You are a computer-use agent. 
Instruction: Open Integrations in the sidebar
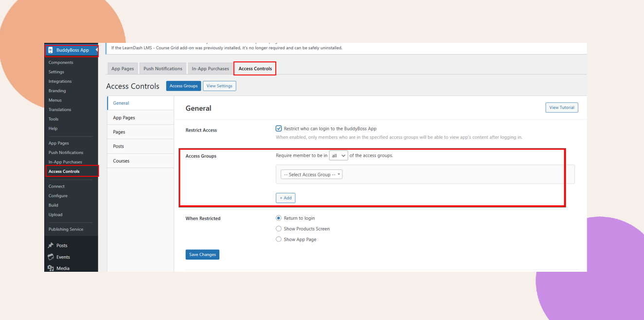click(x=60, y=81)
